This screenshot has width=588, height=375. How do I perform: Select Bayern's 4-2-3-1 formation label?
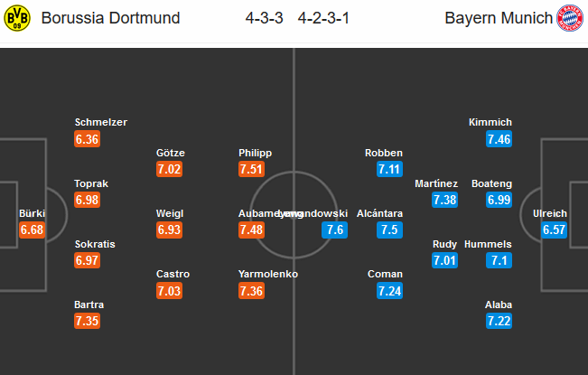tap(323, 18)
